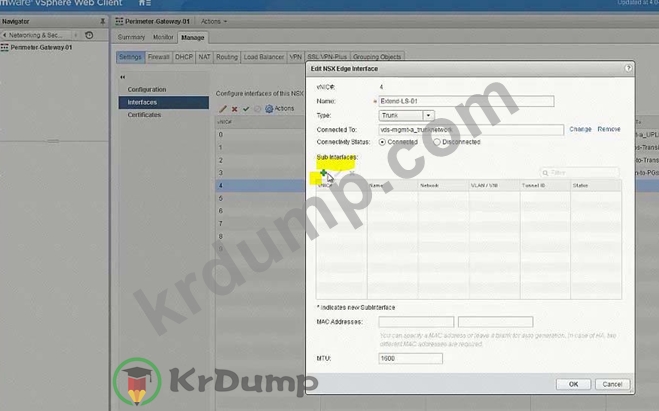
Task: Click the sub interfaces Filter field
Action: tap(579, 173)
